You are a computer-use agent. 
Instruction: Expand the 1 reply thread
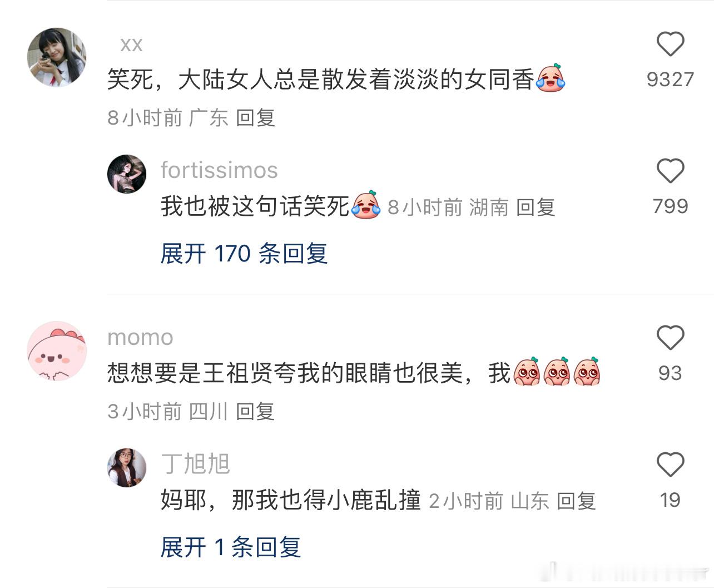[x=231, y=547]
